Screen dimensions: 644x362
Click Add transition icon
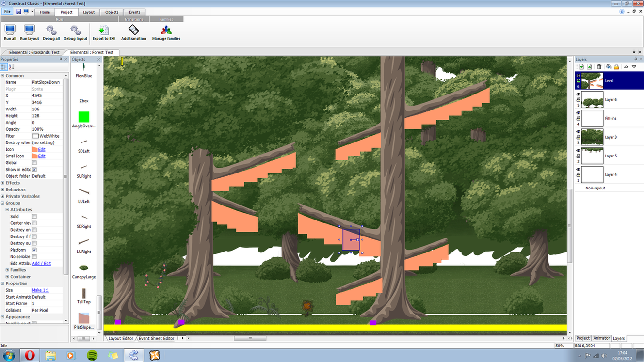click(133, 30)
